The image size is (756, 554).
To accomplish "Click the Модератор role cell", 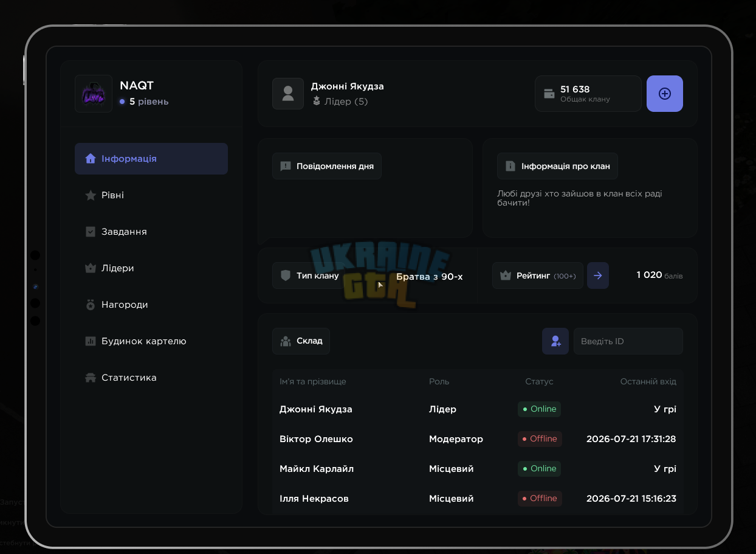I will (x=456, y=439).
